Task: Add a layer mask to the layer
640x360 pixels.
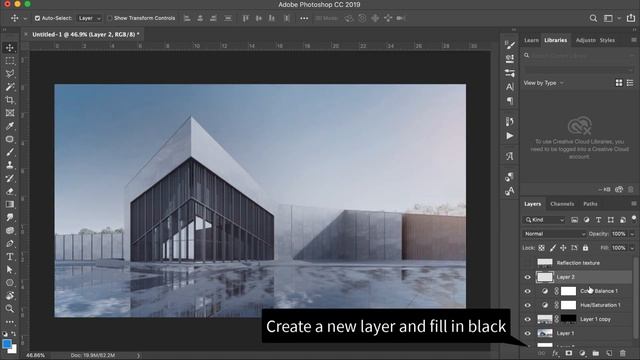Action: pos(569,353)
